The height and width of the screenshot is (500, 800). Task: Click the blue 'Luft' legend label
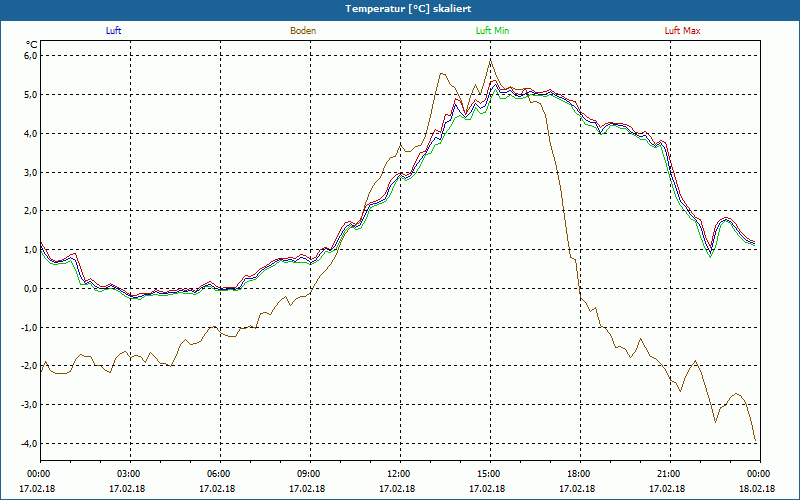click(113, 31)
